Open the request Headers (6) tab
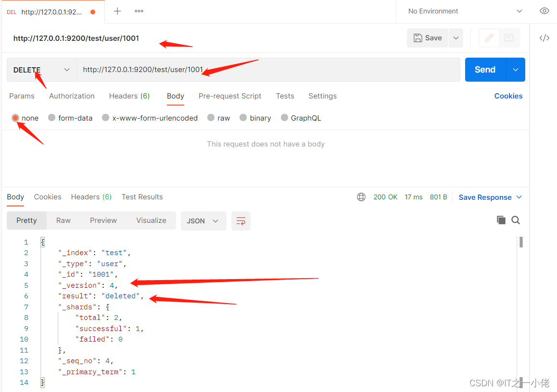 pyautogui.click(x=129, y=96)
